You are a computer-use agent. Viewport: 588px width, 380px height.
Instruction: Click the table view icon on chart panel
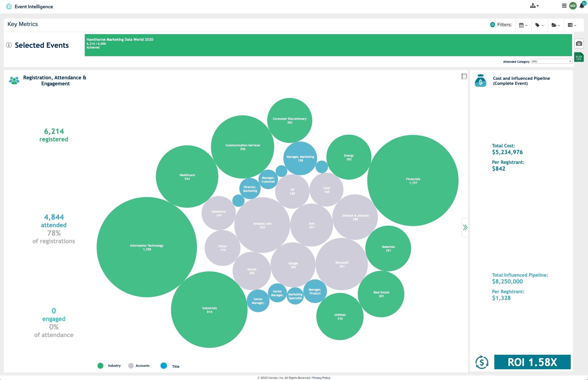[x=464, y=76]
